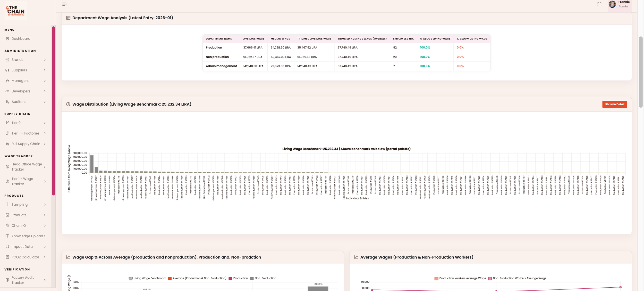Select Production average wage 37,666.41 LIRA

(253, 48)
